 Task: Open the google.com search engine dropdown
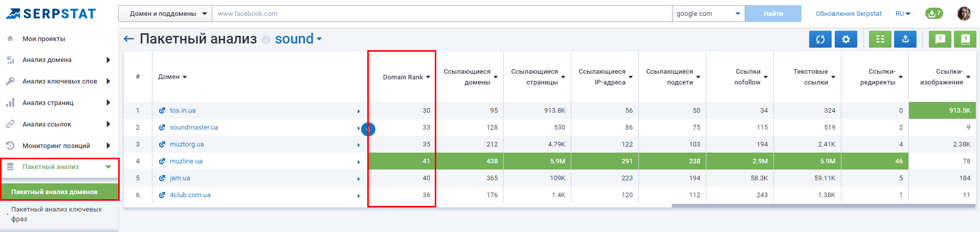coord(708,14)
